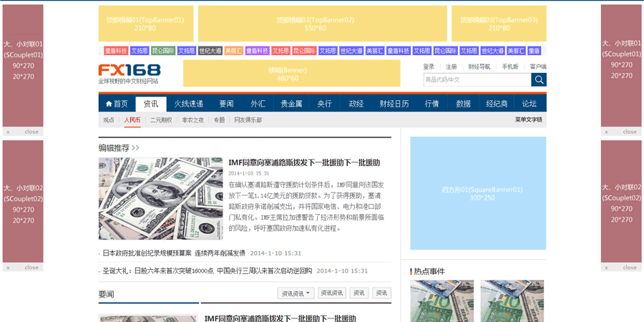Close the top-right SCouplet01 ad
The width and height of the screenshot is (644, 322).
click(629, 132)
